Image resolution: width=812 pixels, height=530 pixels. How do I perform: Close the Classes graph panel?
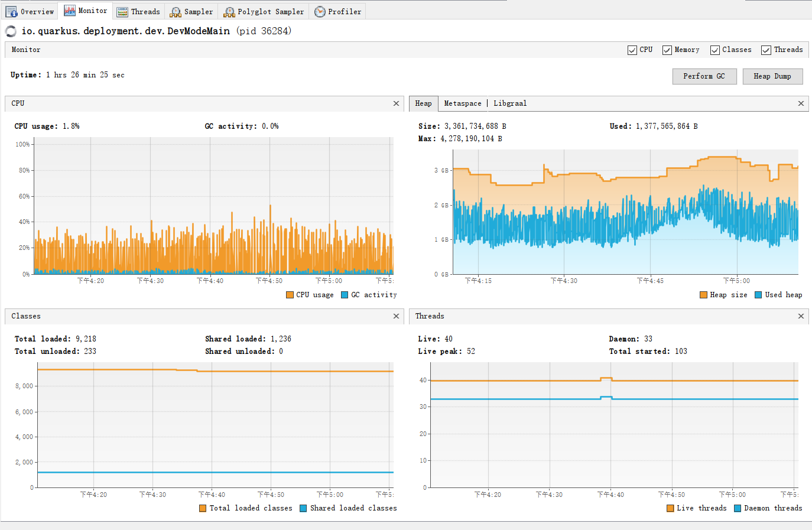coord(396,316)
